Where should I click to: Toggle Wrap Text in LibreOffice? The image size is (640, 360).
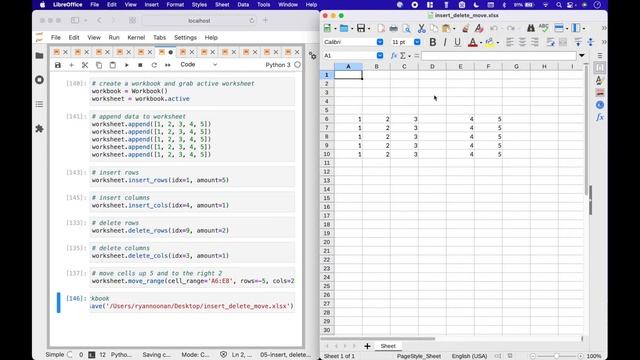[550, 42]
